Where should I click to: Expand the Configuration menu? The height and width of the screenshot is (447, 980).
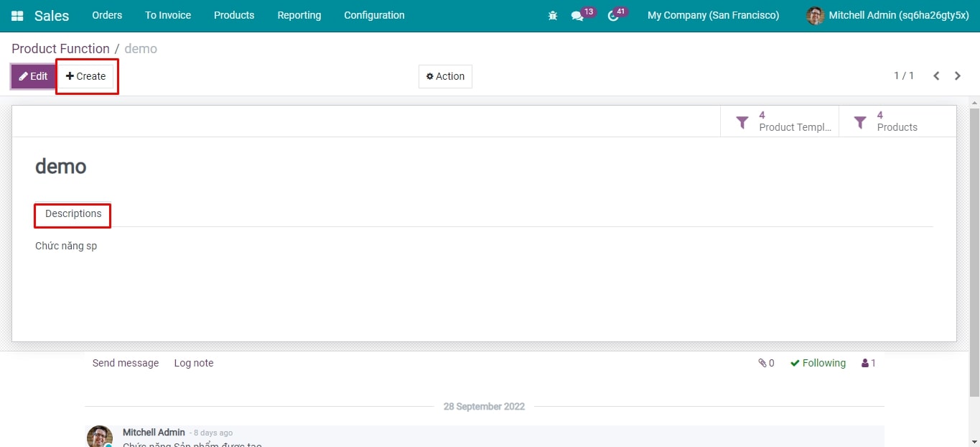point(374,15)
